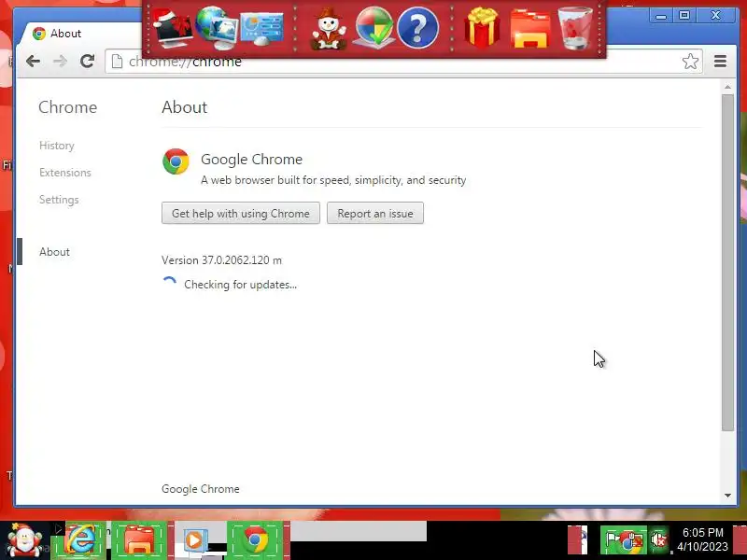Click the scrollbar down arrow
This screenshot has width=747, height=560.
click(x=727, y=496)
